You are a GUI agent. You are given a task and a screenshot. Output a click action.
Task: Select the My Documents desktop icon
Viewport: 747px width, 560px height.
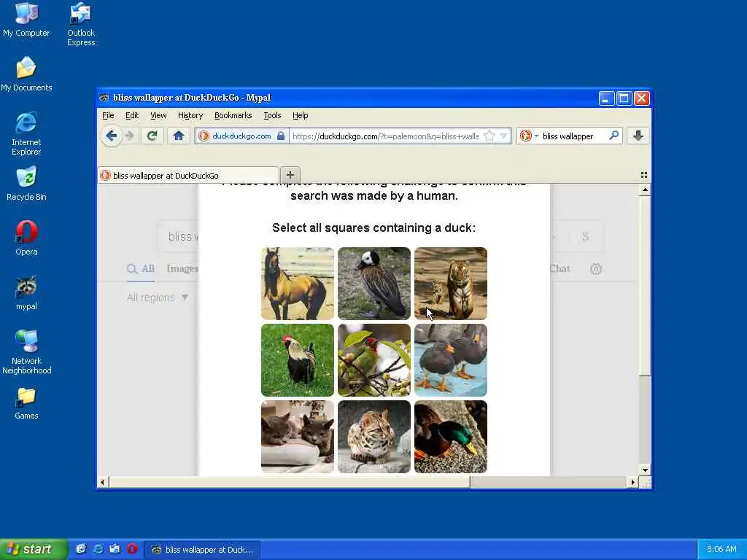(x=26, y=74)
